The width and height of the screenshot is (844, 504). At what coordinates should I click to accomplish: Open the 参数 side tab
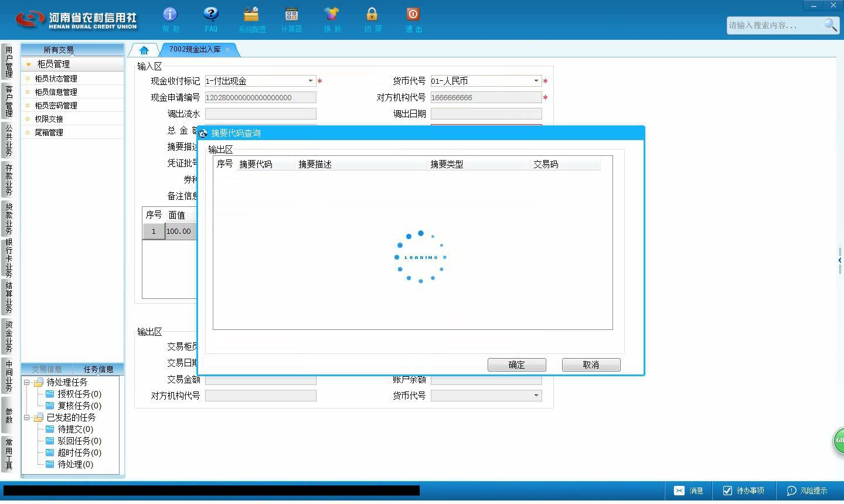[9, 415]
